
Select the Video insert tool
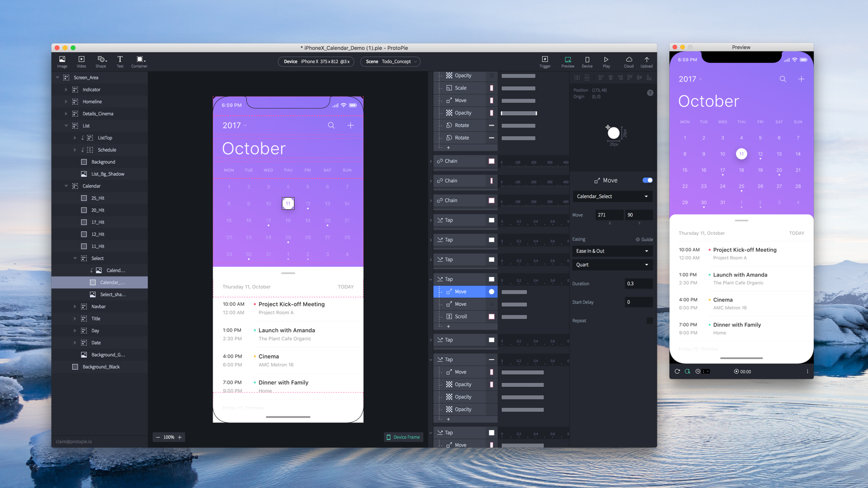[x=81, y=61]
